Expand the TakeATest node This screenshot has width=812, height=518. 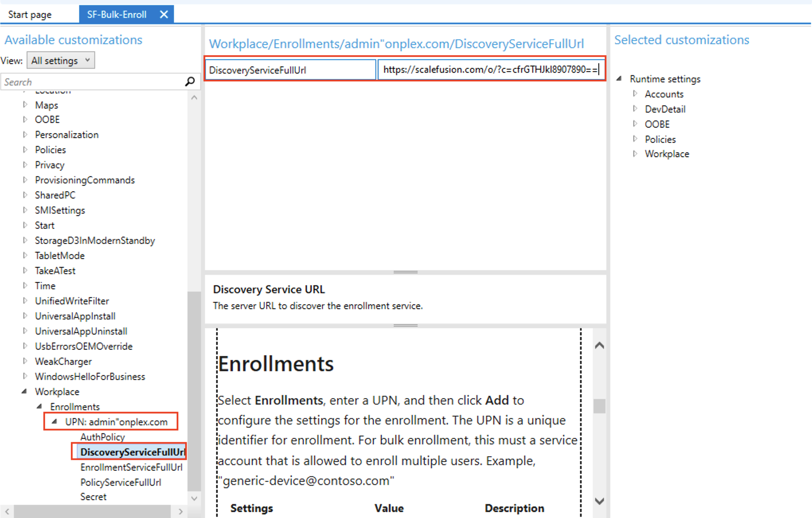pos(25,271)
